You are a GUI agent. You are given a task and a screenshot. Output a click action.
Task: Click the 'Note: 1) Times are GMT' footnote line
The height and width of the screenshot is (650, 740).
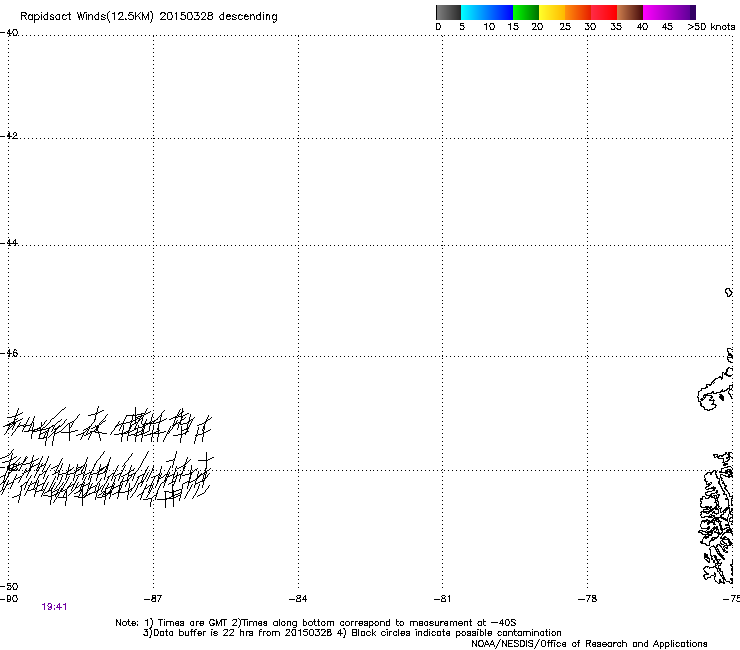tap(316, 623)
